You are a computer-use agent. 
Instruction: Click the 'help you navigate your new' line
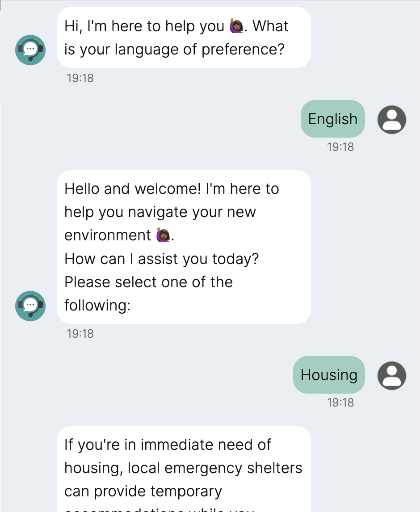(x=160, y=212)
